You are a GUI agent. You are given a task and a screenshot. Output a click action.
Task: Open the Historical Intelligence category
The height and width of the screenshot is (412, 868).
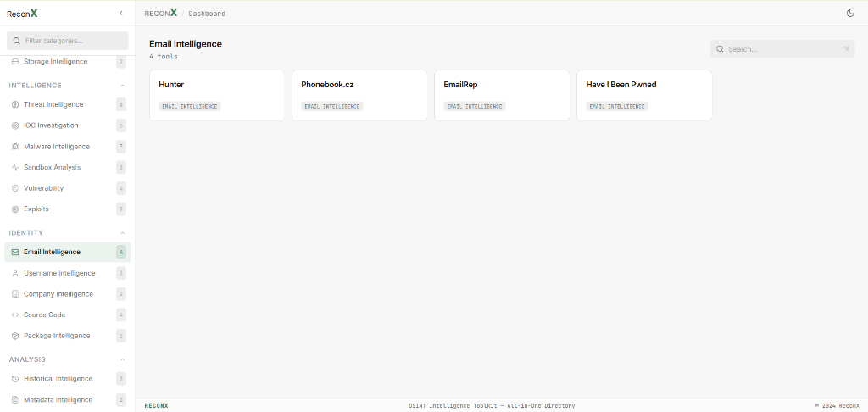tap(68, 379)
